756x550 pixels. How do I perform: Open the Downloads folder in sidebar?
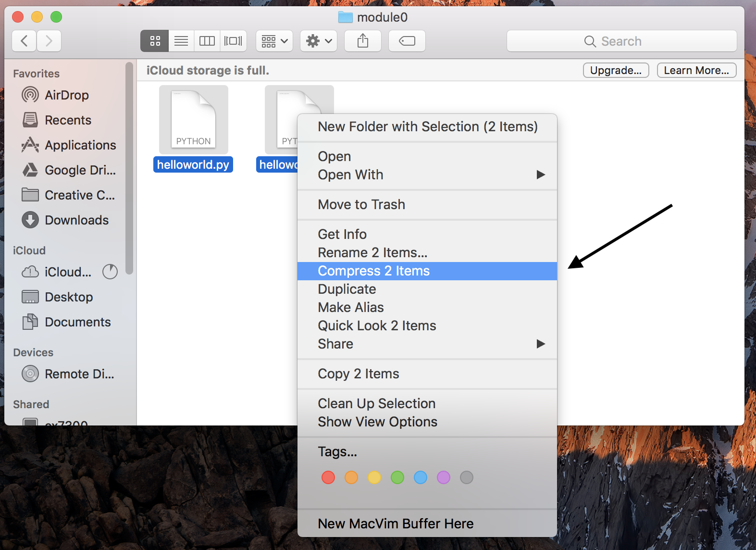(76, 220)
